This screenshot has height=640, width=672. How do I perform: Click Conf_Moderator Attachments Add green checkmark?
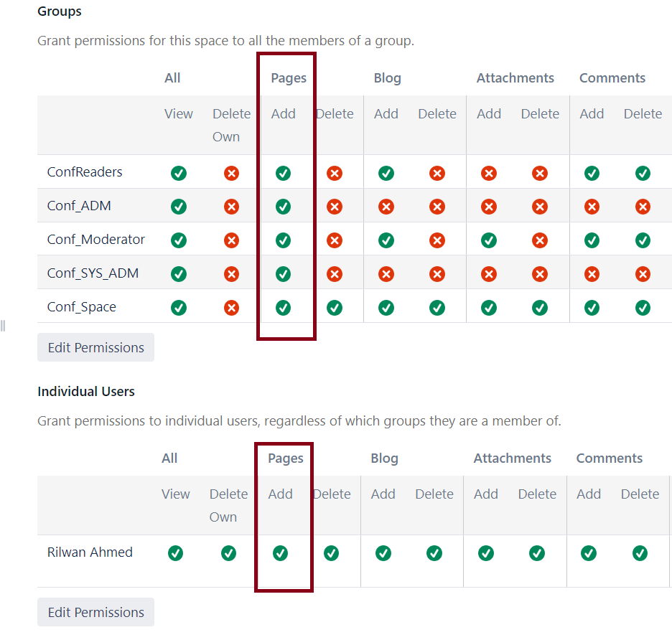489,240
